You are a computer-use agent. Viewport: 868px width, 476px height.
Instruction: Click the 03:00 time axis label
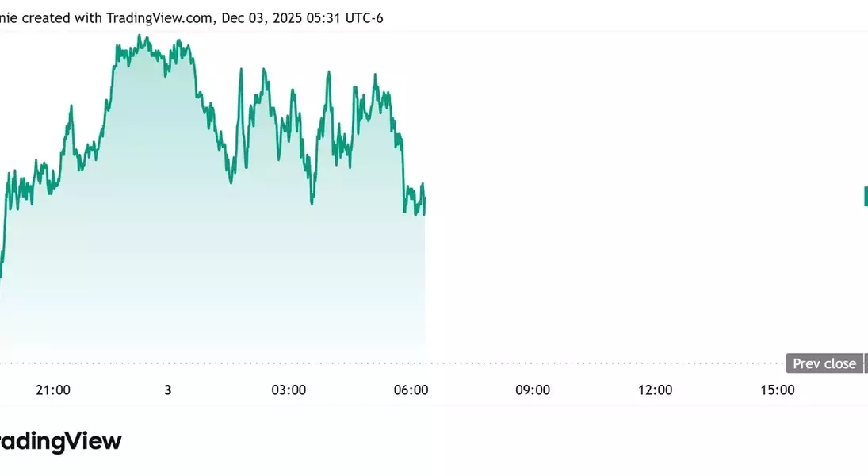pyautogui.click(x=289, y=390)
